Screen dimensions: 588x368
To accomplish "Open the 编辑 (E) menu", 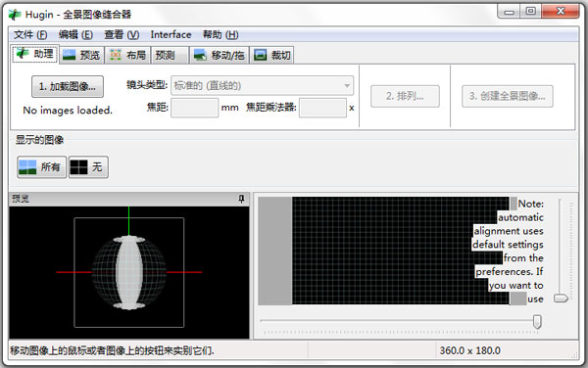I will [75, 35].
